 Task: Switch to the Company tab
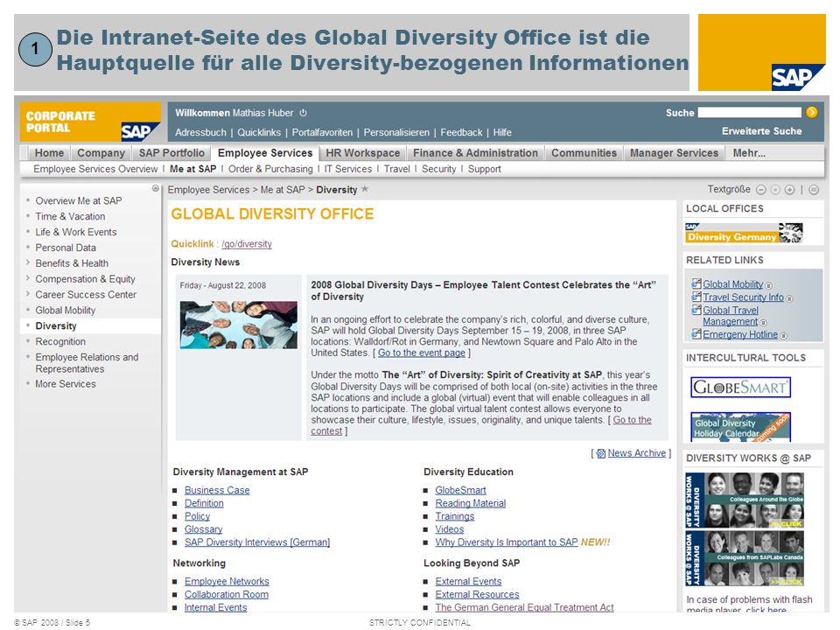coord(101,153)
